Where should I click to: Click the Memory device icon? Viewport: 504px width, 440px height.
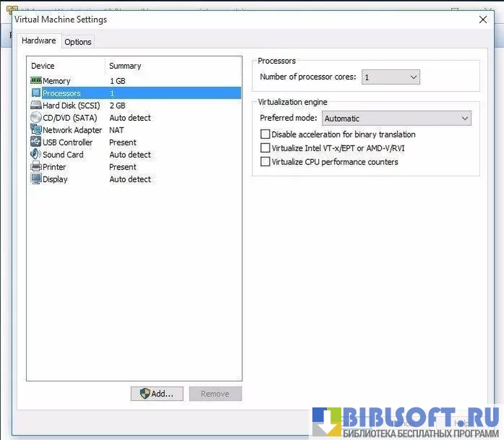(36, 81)
